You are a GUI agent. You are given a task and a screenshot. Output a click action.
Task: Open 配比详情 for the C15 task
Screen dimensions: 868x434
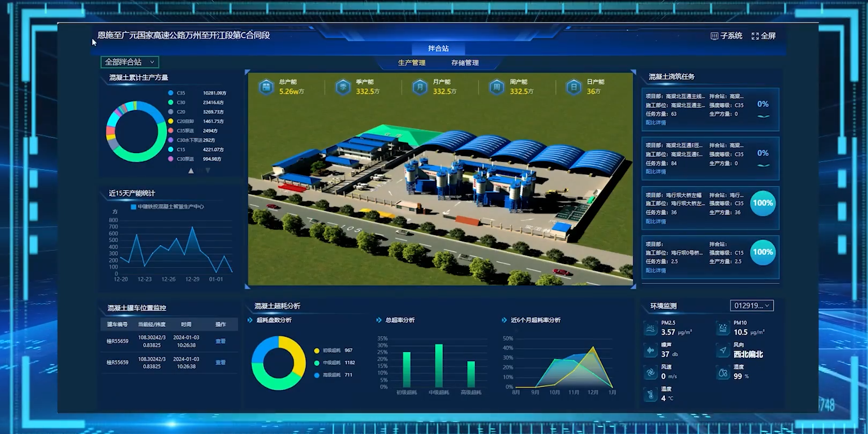pyautogui.click(x=656, y=271)
